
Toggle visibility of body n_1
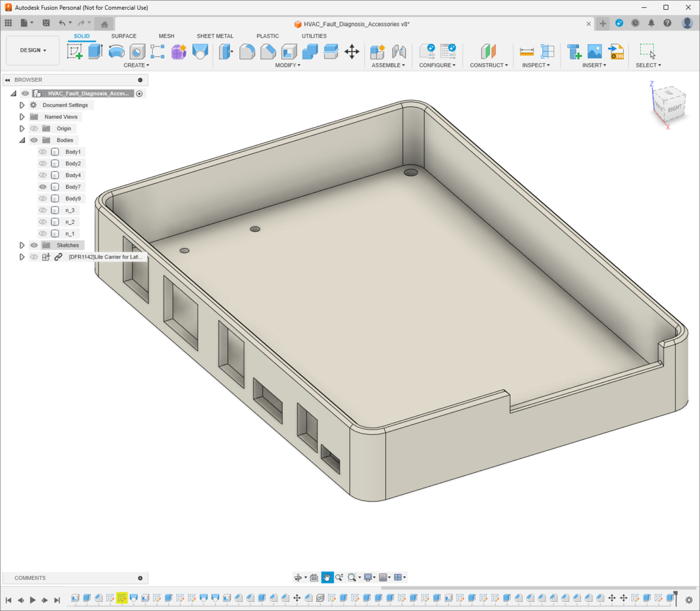click(x=43, y=233)
